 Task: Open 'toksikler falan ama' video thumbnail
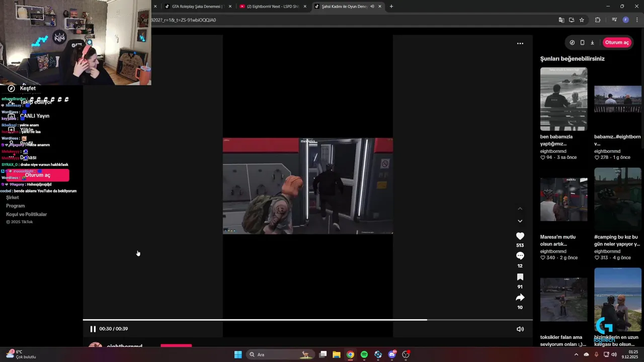(563, 299)
